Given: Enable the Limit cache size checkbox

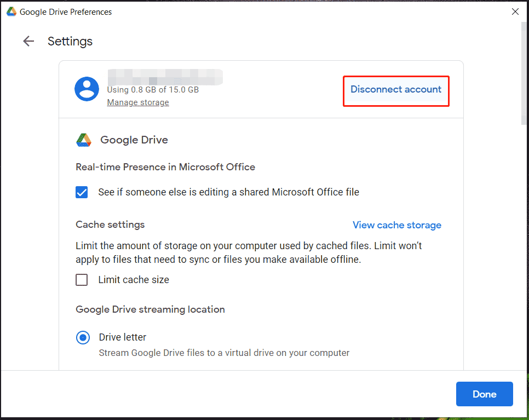Looking at the screenshot, I should 82,280.
